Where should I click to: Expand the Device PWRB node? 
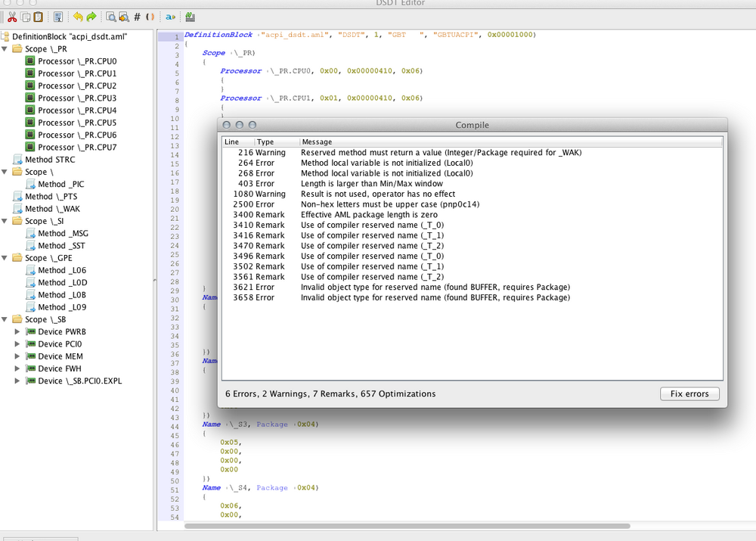pyautogui.click(x=18, y=332)
